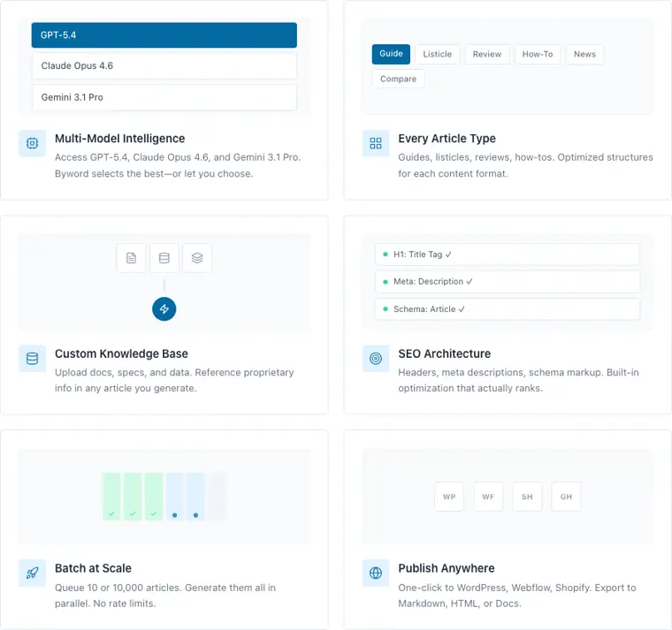This screenshot has width=672, height=630.
Task: Click the grid icon beside Every Article Type
Action: click(376, 143)
